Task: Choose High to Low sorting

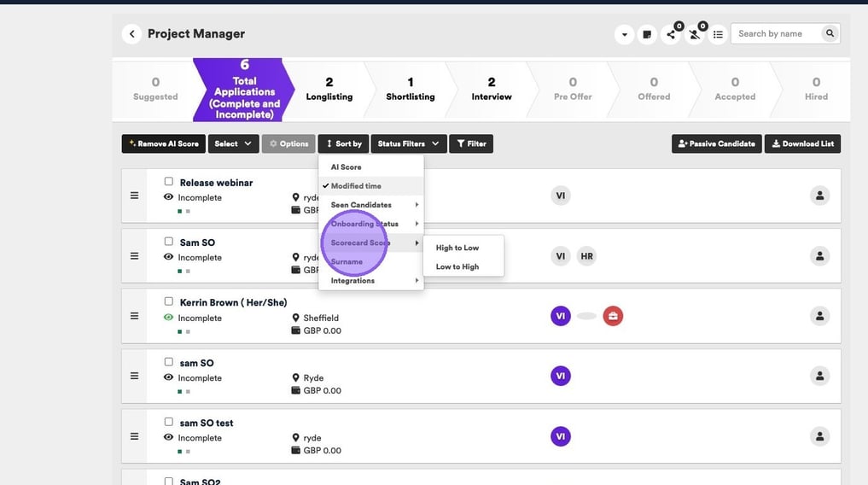Action: pyautogui.click(x=457, y=248)
